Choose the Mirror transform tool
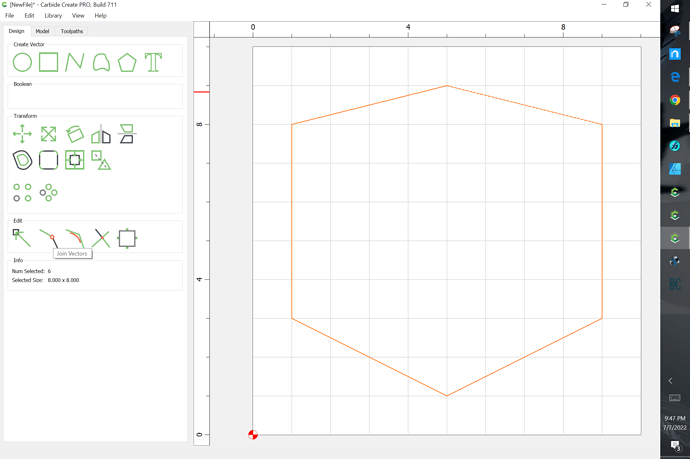This screenshot has width=690, height=459. tap(101, 134)
